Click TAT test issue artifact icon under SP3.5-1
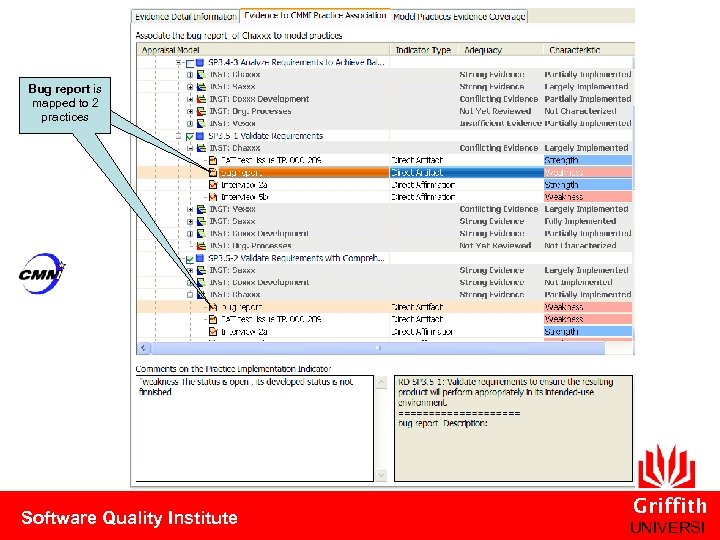 tap(213, 160)
